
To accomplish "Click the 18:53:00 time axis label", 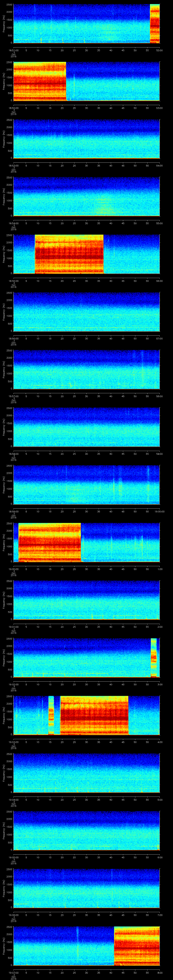I will pos(13,166).
